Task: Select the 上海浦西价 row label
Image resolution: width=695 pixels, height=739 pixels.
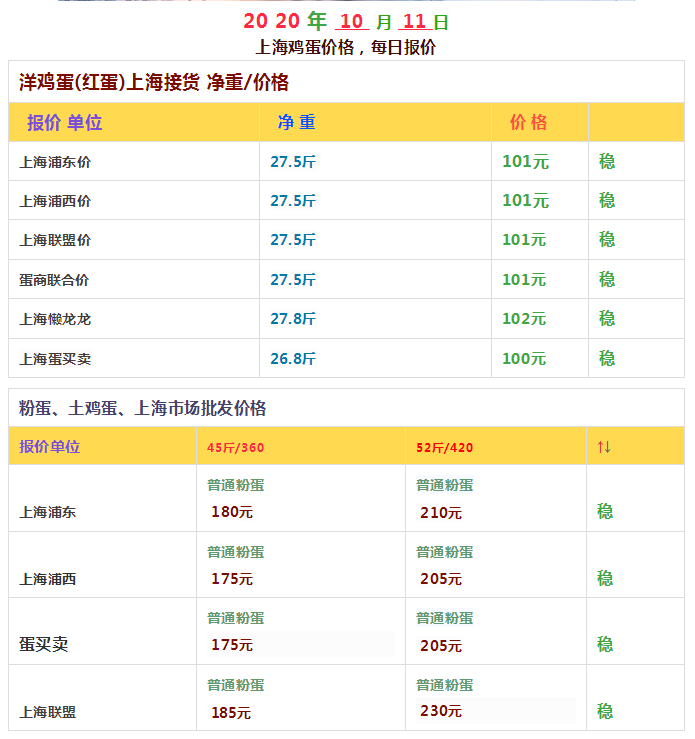Action: 55,201
